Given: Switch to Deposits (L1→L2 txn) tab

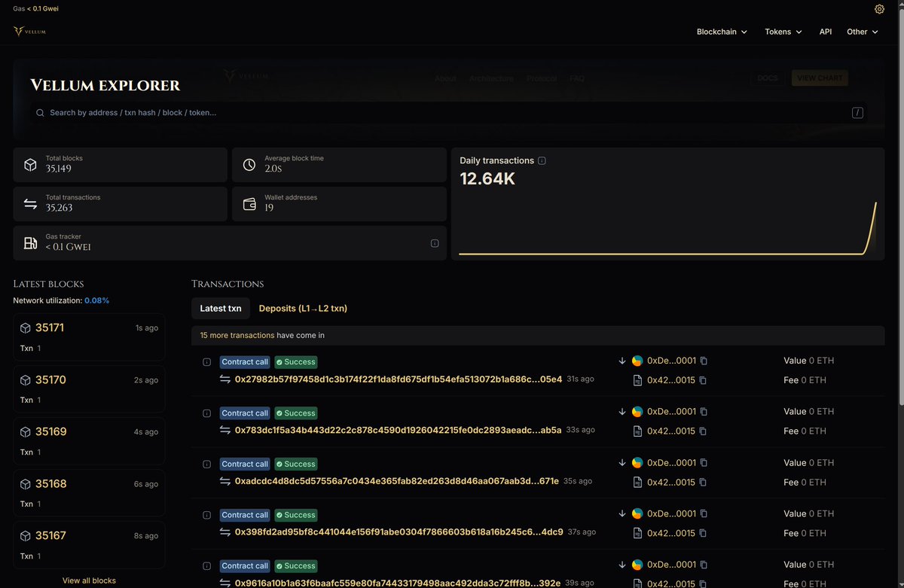Looking at the screenshot, I should pyautogui.click(x=303, y=308).
